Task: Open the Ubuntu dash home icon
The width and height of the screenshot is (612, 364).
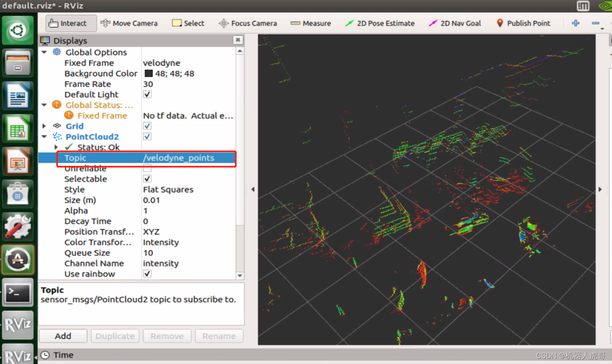Action: click(17, 30)
